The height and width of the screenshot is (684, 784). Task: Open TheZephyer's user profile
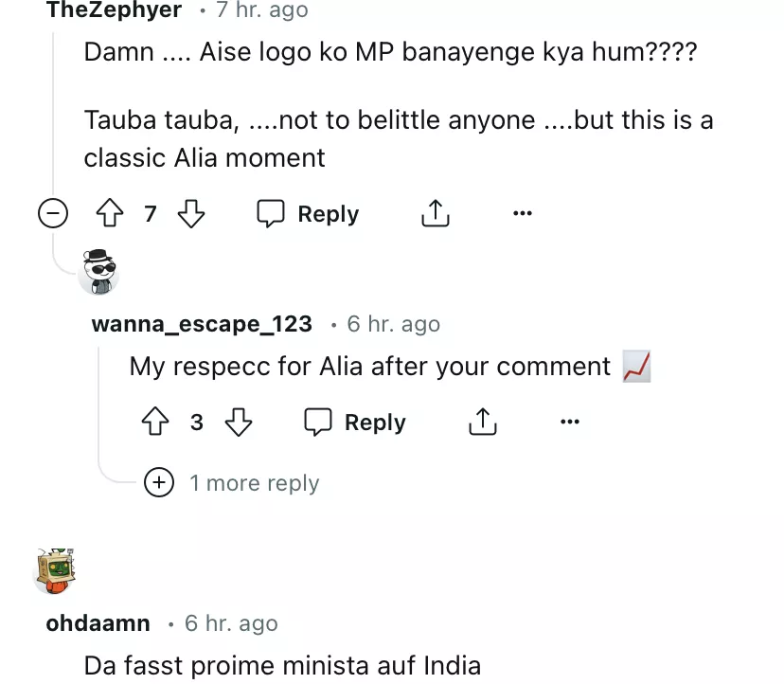pos(113,10)
